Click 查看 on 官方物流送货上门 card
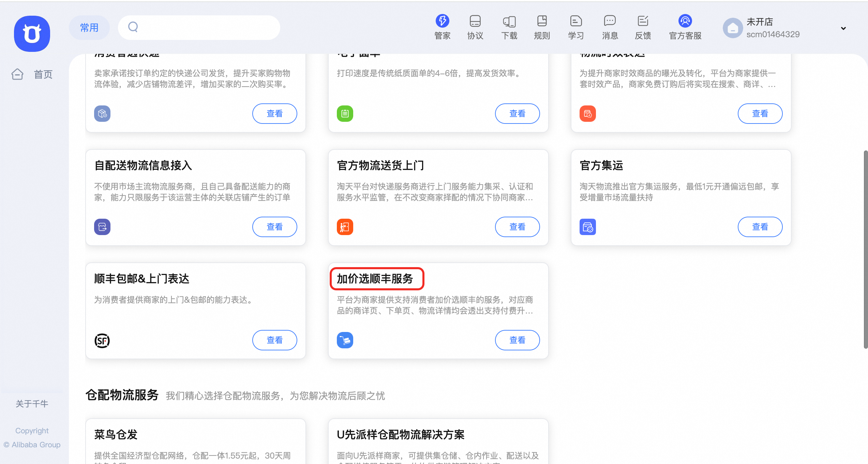Viewport: 868px width, 464px height. 517,227
